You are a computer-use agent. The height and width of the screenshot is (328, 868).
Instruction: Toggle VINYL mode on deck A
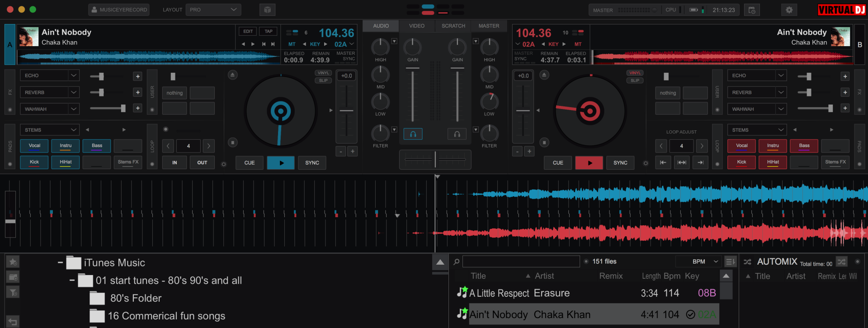point(323,73)
